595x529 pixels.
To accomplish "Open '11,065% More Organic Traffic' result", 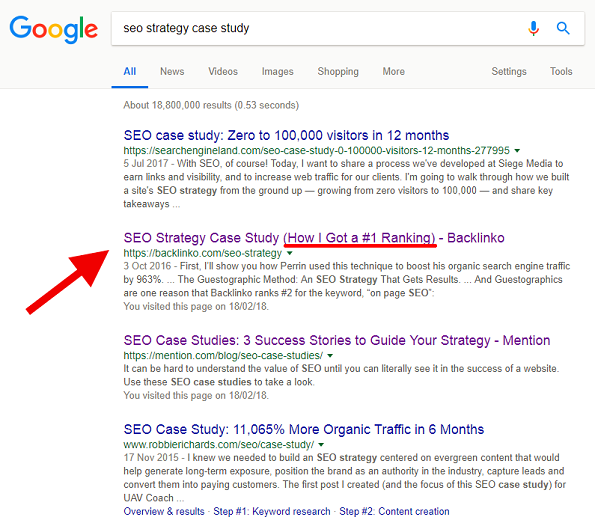I will click(304, 430).
